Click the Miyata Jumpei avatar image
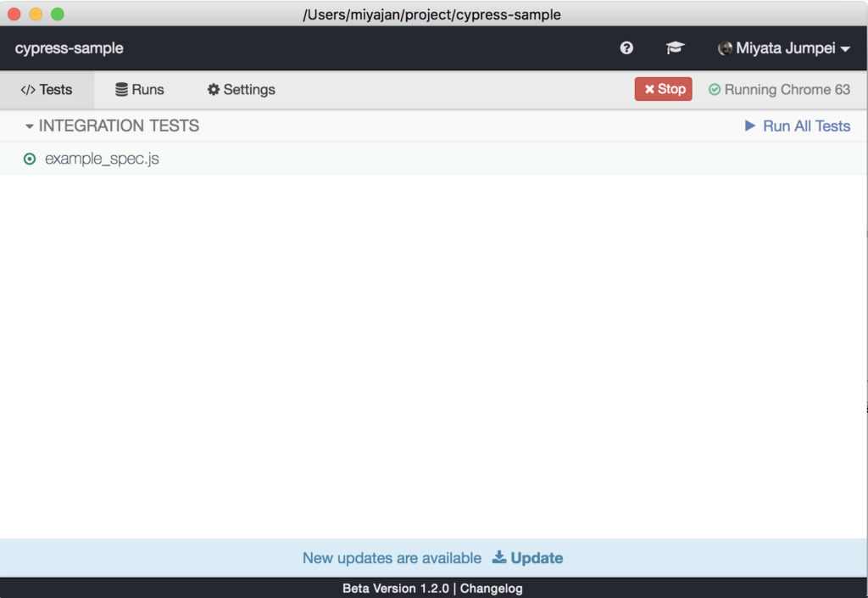Screen dimensions: 868x598 [725, 48]
